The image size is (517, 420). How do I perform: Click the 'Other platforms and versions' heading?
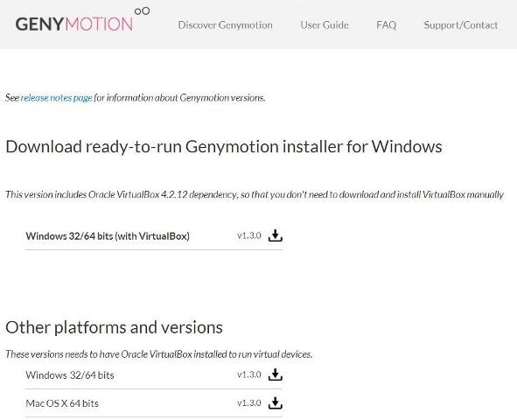114,328
